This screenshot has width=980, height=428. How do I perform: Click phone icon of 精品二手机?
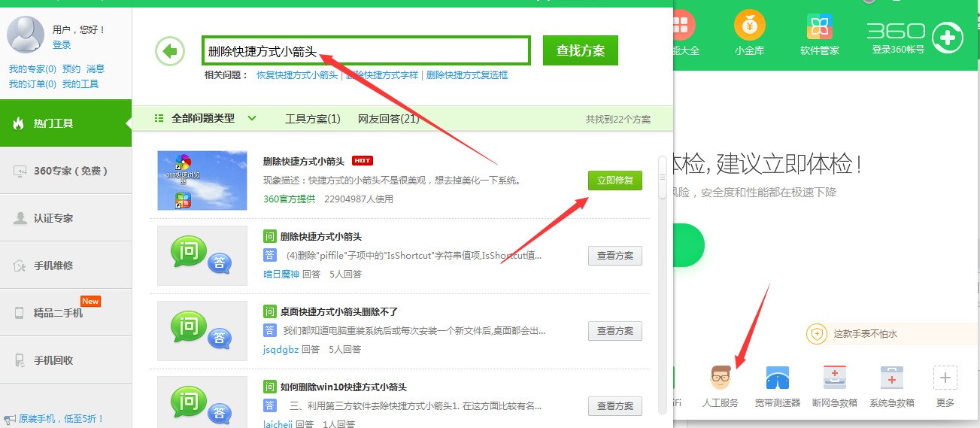click(x=20, y=313)
